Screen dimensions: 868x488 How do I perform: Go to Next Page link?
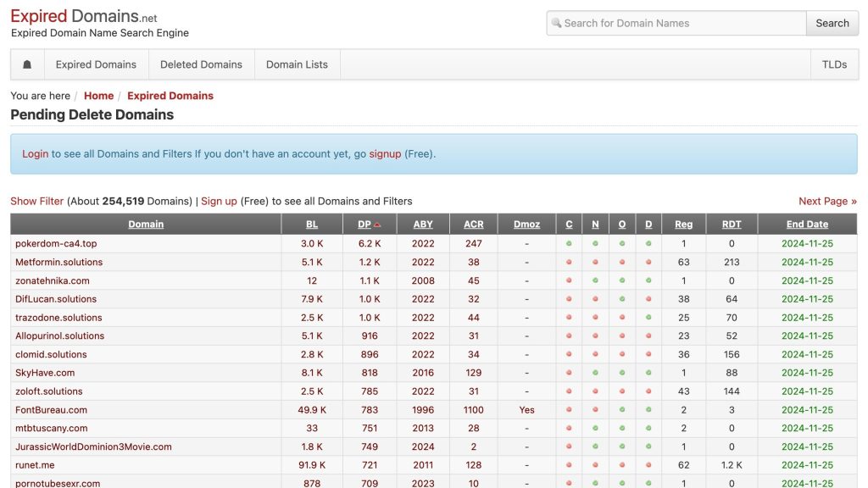click(x=827, y=202)
